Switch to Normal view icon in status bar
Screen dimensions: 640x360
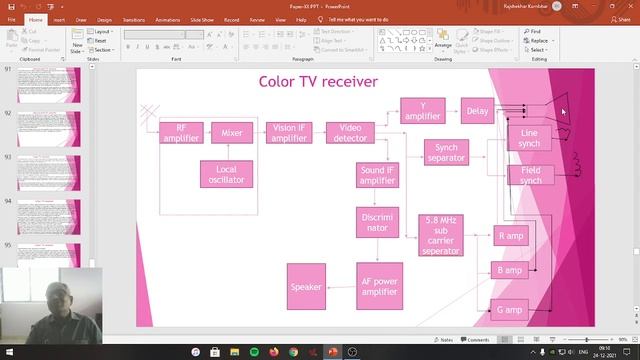pyautogui.click(x=505, y=340)
